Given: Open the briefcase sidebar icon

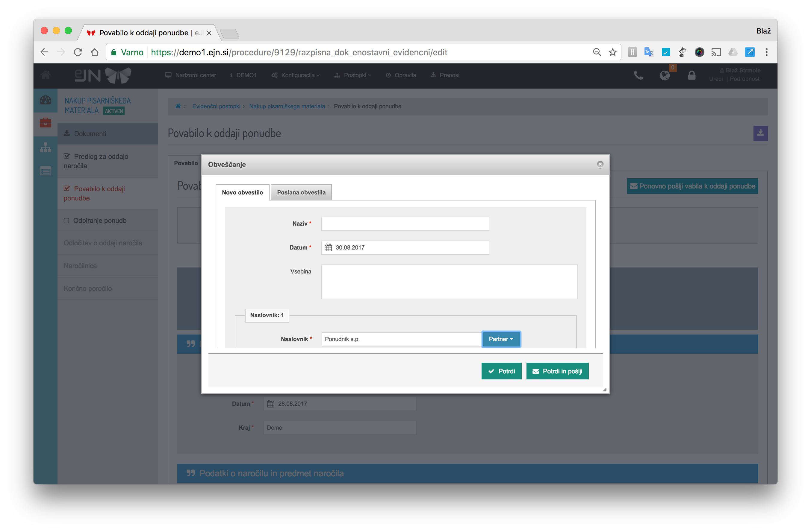Looking at the screenshot, I should pyautogui.click(x=45, y=123).
